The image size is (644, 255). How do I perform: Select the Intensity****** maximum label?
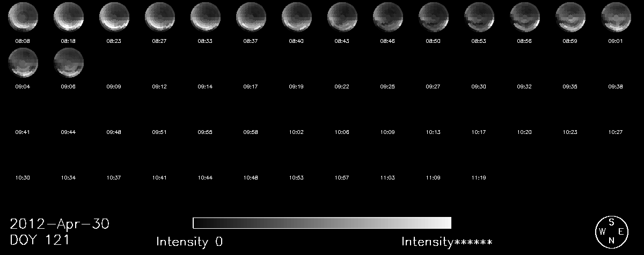447,242
